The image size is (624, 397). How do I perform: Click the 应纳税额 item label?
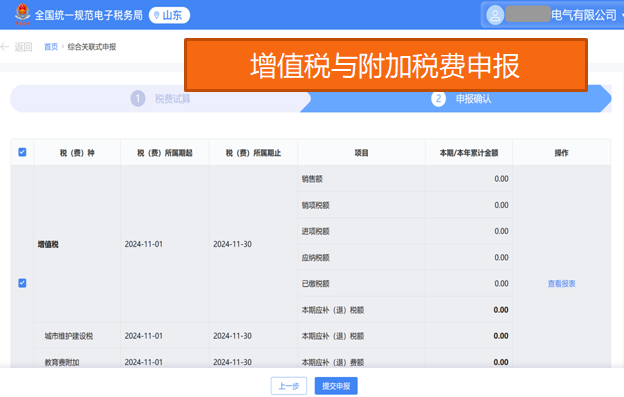[x=316, y=258]
